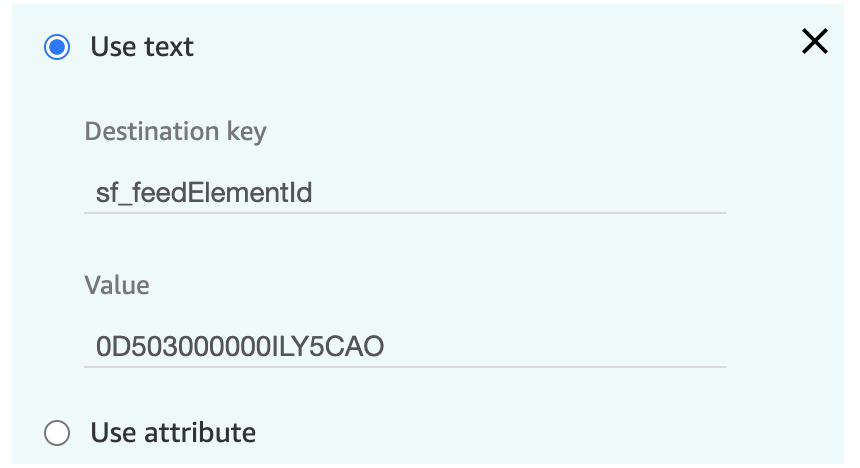The height and width of the screenshot is (468, 860).
Task: Click the Use text option label
Action: coord(142,47)
